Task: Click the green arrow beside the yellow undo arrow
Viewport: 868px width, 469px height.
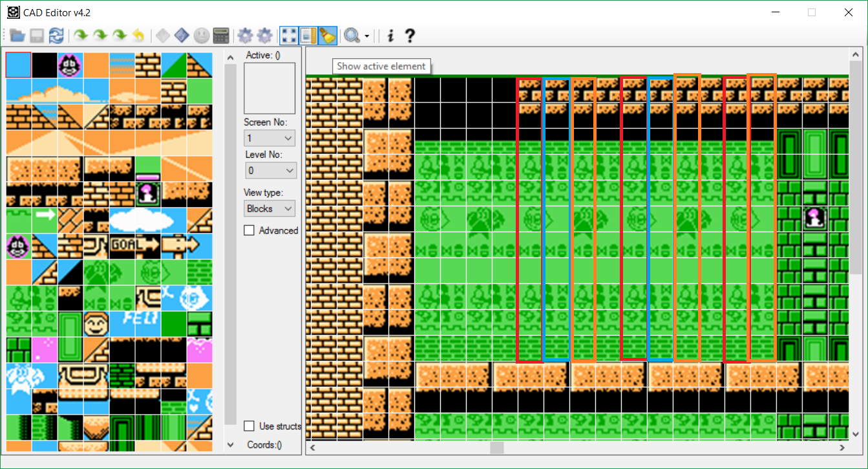Action: coord(120,36)
